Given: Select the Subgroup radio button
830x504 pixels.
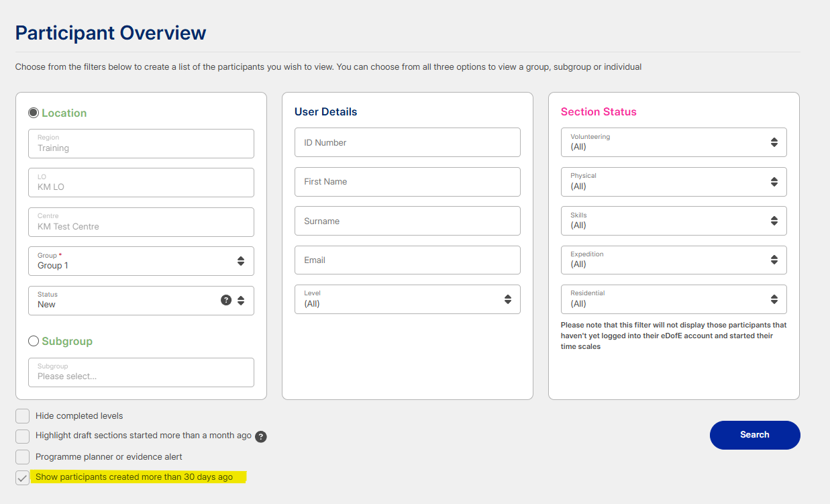Looking at the screenshot, I should [34, 341].
